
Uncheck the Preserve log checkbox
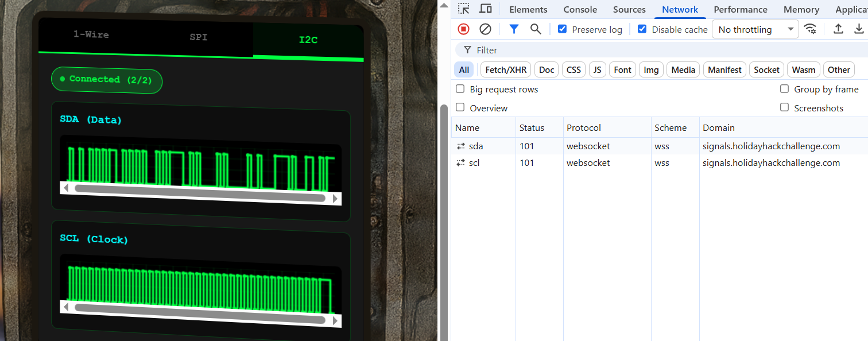point(563,29)
